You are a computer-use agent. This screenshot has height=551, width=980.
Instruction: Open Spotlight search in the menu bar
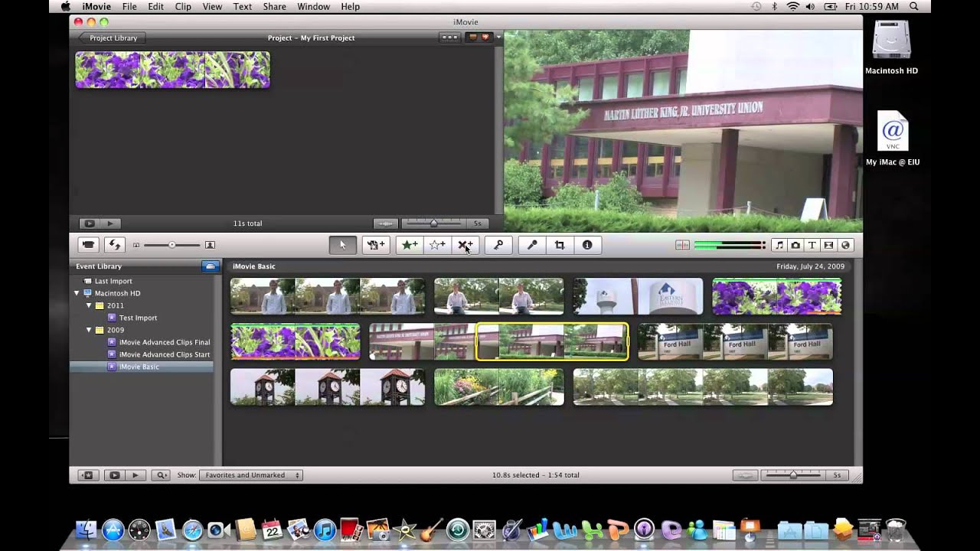pos(913,6)
